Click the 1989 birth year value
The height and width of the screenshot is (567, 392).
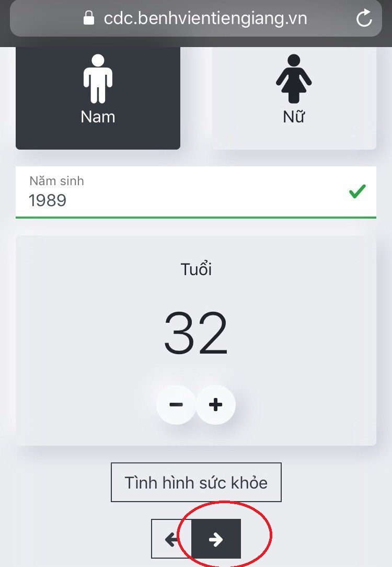click(48, 200)
